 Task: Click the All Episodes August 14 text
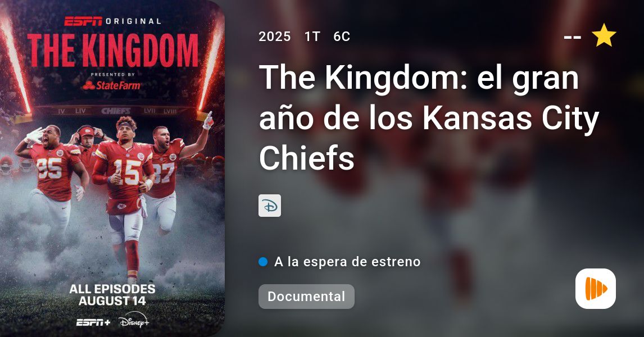click(112, 295)
